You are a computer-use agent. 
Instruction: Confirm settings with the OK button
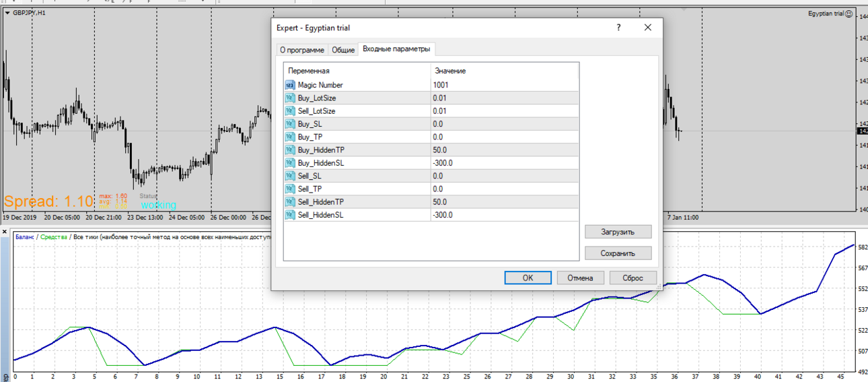coord(528,278)
